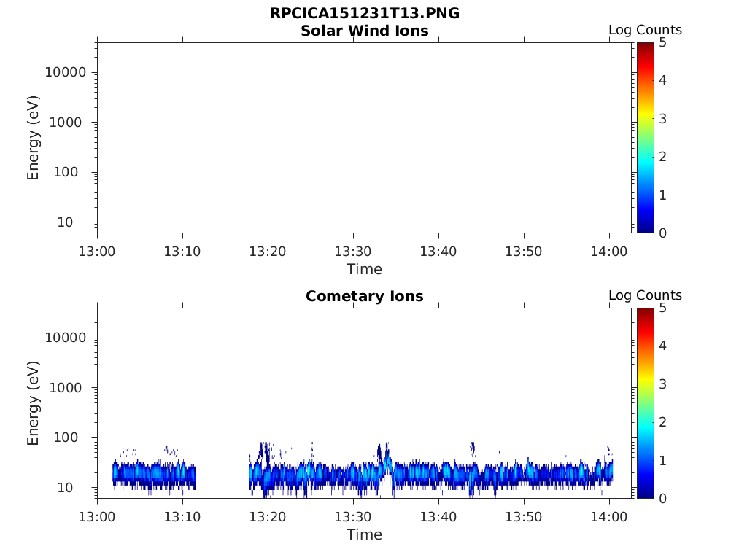Click the 14:00 tick on Solar Wind plot

click(x=609, y=252)
